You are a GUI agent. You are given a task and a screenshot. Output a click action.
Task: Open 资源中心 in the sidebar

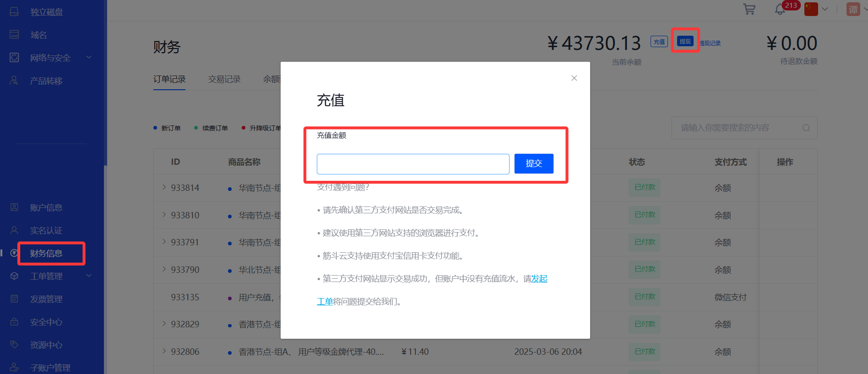pyautogui.click(x=46, y=345)
